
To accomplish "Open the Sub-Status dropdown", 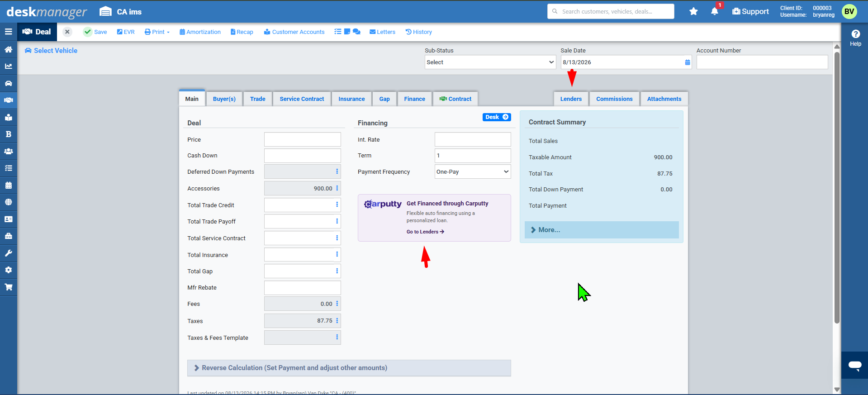I will point(490,62).
